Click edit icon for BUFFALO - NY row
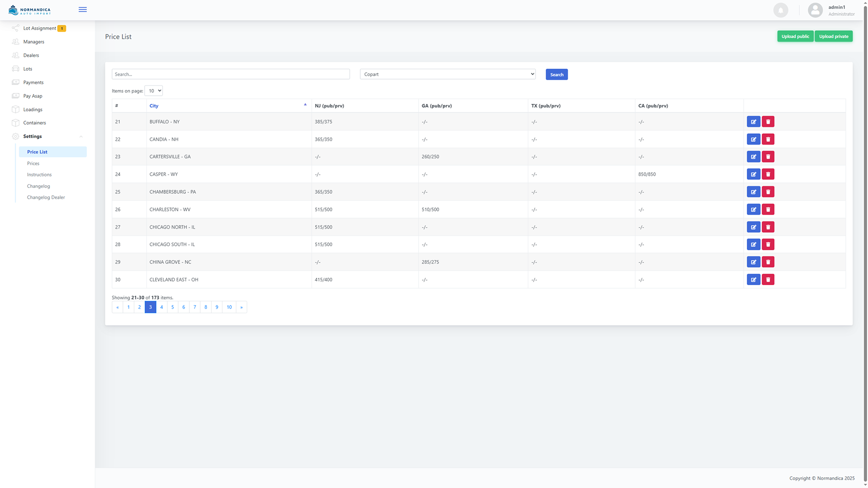This screenshot has width=868, height=488. pos(753,122)
